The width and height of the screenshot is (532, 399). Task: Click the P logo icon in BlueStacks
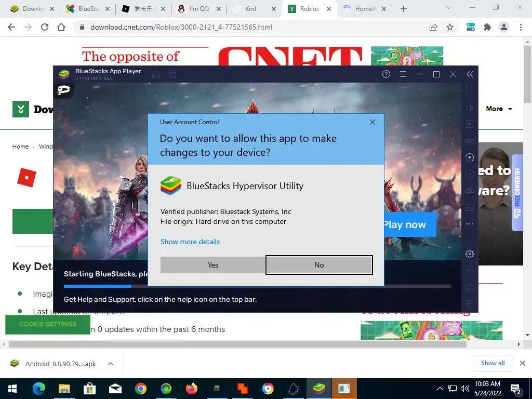coord(63,90)
